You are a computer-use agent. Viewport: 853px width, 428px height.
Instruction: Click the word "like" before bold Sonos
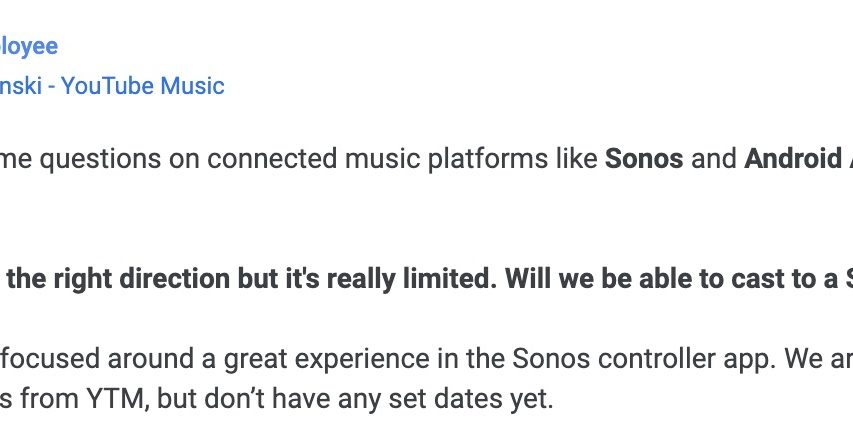coord(575,159)
